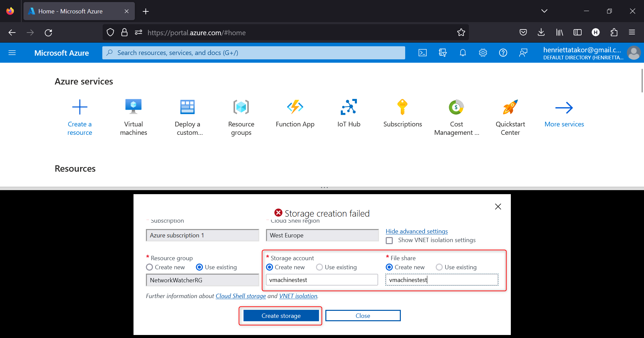644x338 pixels.
Task: Open the NetworkWatcherRG resource group dropdown
Action: coord(203,280)
